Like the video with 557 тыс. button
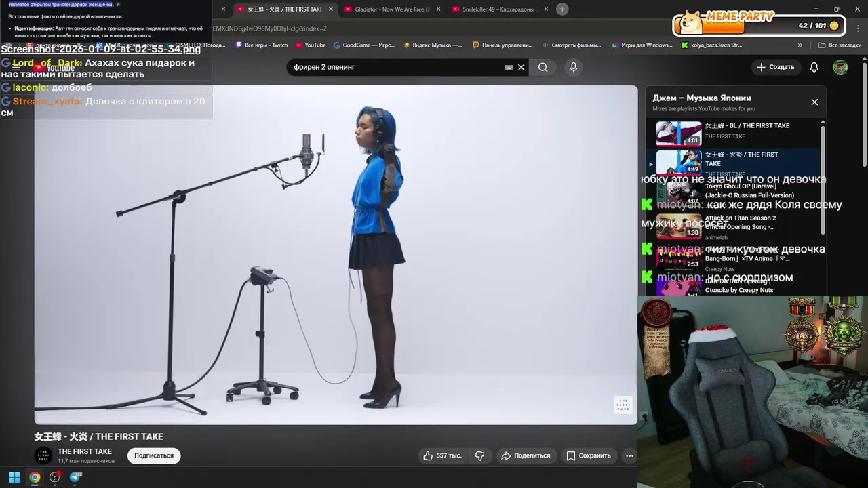Screen dimensions: 868x488 [x=441, y=455]
